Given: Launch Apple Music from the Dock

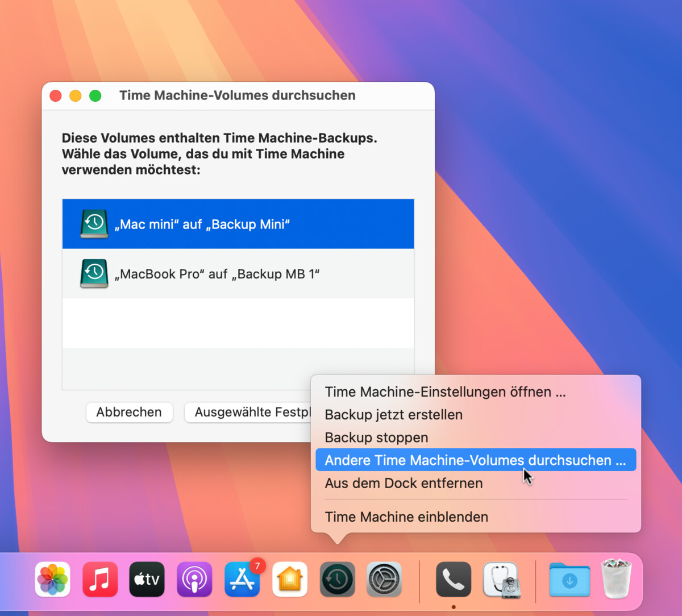Looking at the screenshot, I should [x=100, y=579].
